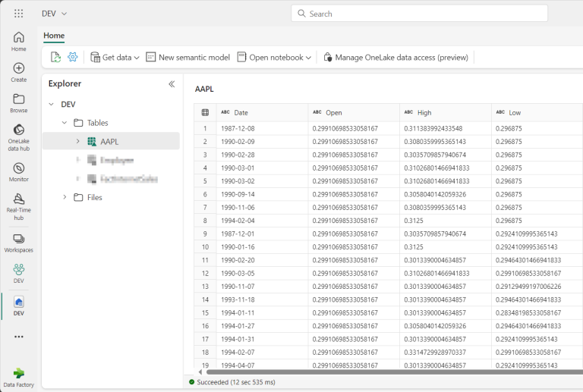Viewport: 583px width, 392px height.
Task: Select the DEV lakehouse sidebar icon
Action: 18,306
